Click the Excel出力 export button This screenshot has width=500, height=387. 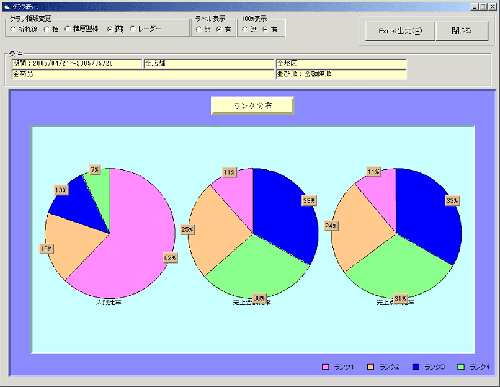[x=400, y=31]
